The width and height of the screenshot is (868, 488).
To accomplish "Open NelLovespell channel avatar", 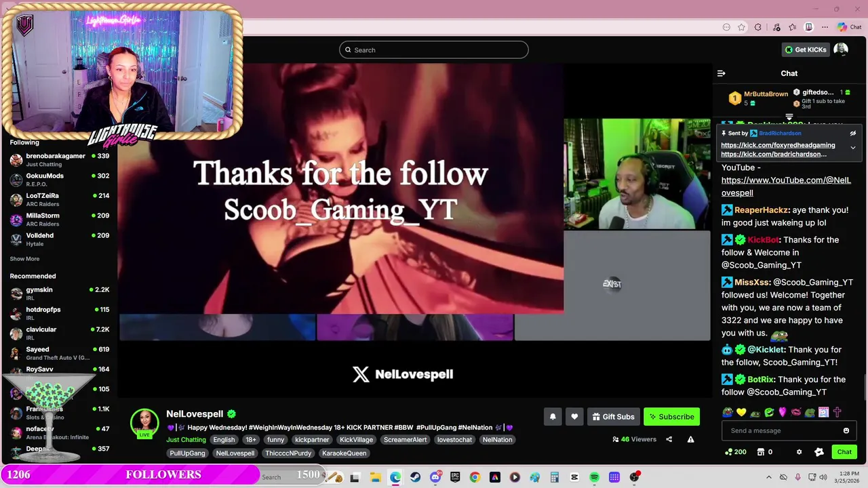I will 144,423.
